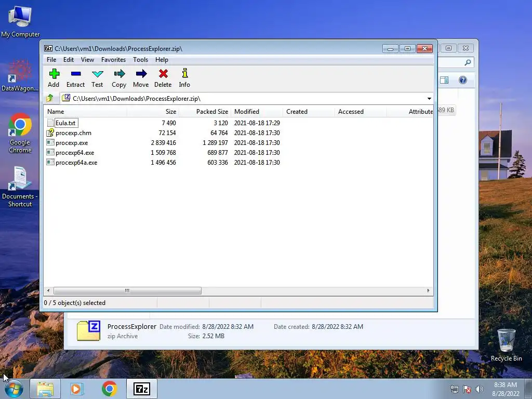Open the Edit menu
This screenshot has height=399, width=532.
69,60
